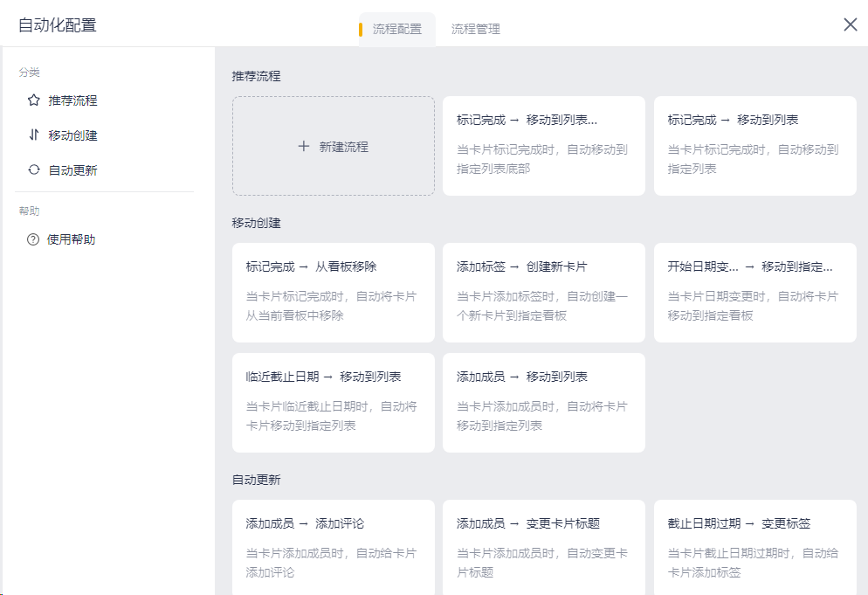Select the 流程配置 tab

coord(397,29)
